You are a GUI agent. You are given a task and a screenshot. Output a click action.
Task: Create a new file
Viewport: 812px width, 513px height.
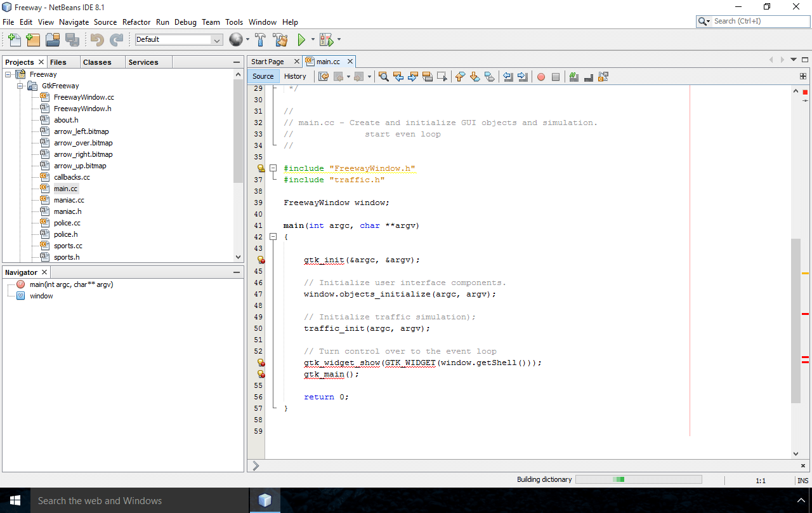click(x=14, y=39)
